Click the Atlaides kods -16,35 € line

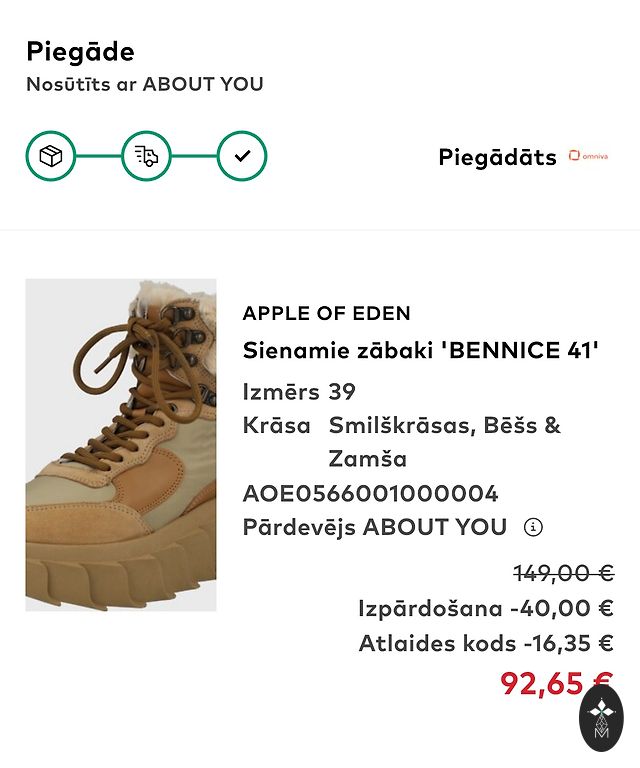click(x=485, y=643)
